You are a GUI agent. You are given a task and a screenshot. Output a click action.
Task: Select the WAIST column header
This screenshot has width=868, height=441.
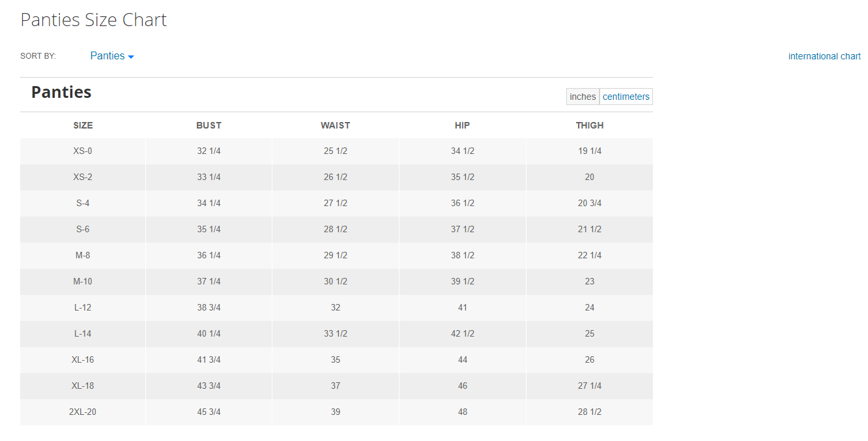point(335,125)
